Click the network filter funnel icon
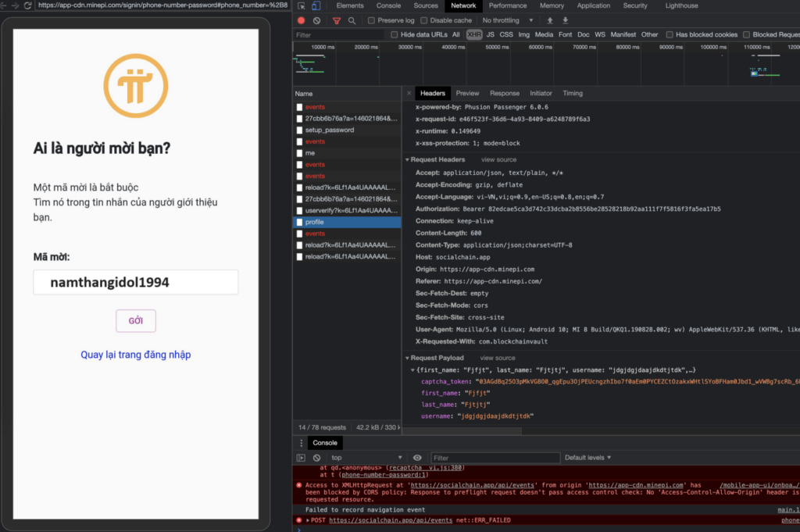 tap(337, 20)
